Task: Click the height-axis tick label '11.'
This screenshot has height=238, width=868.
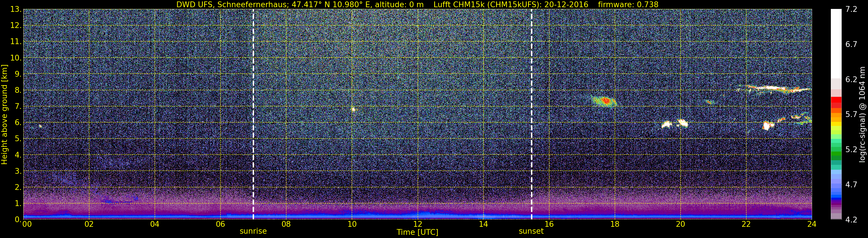Action: (16, 41)
